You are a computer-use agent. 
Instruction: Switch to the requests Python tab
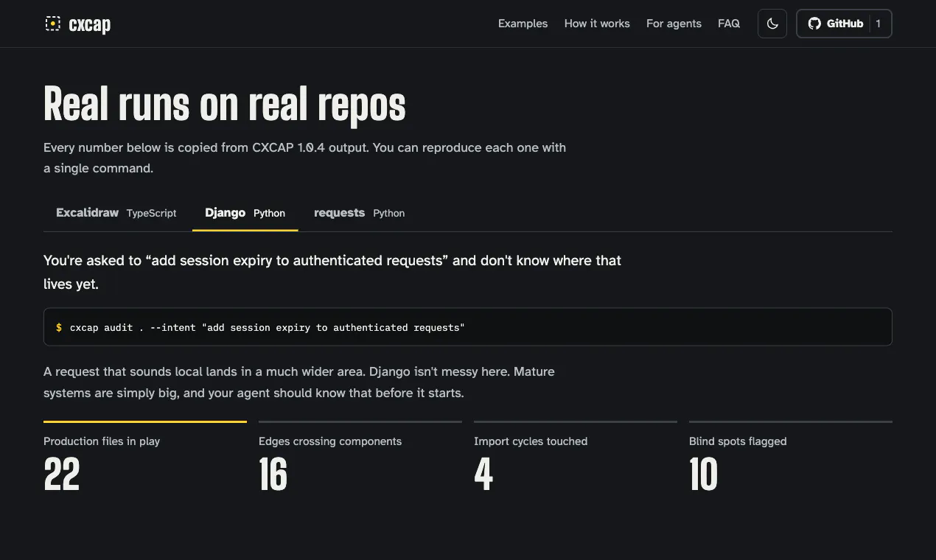pos(360,213)
